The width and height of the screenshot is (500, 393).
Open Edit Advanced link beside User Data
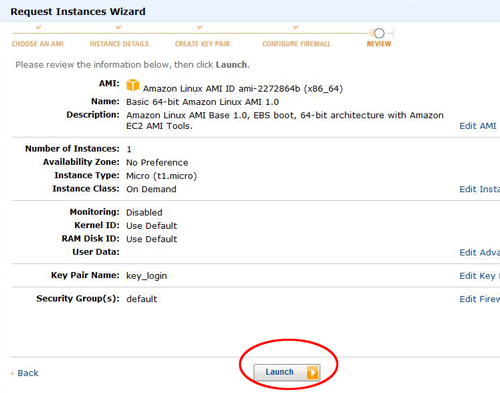[480, 252]
